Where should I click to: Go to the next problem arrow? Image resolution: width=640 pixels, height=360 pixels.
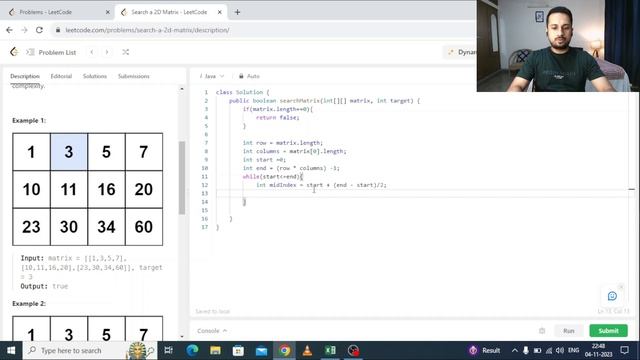(107, 52)
